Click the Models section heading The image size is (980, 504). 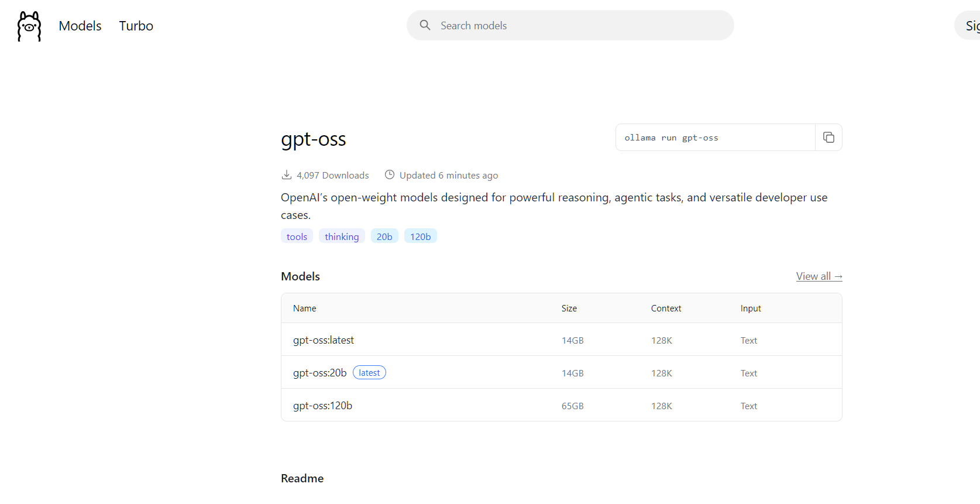click(x=300, y=276)
